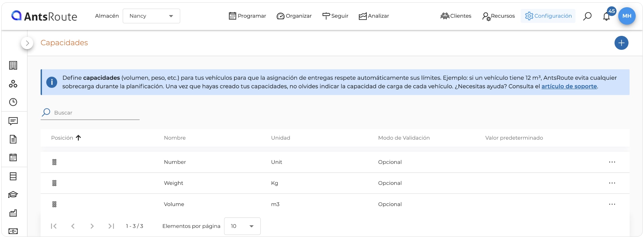
Task: Open notifications bell with 45 badge
Action: coord(607,16)
